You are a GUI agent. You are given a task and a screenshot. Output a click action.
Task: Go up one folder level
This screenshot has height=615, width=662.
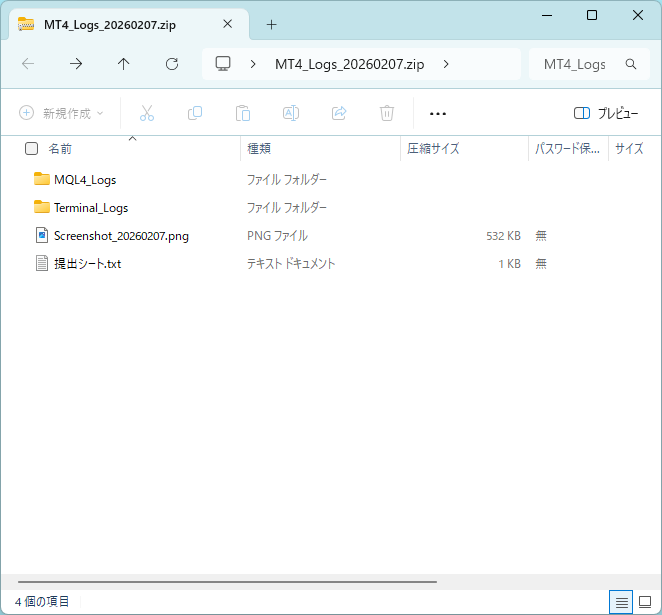tap(124, 64)
